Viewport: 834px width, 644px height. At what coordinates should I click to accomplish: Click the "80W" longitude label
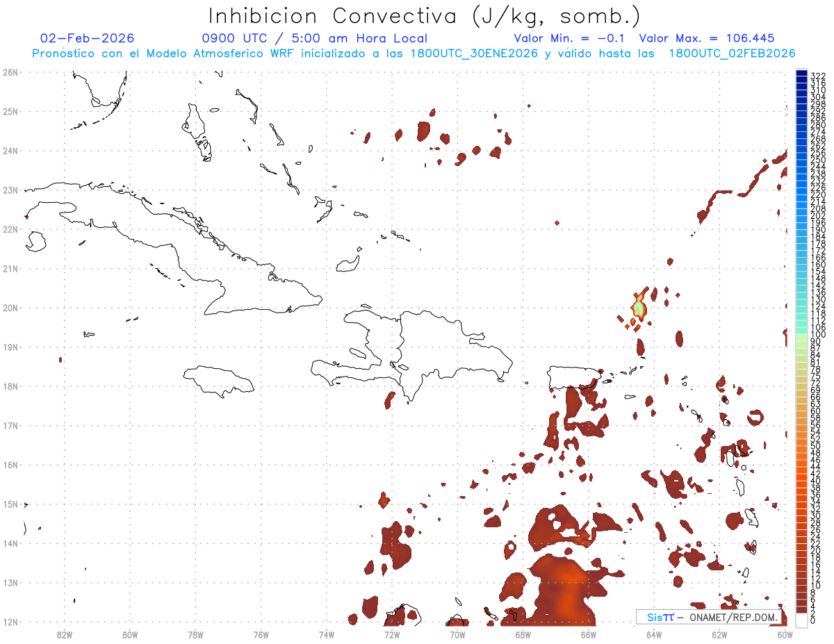(130, 634)
